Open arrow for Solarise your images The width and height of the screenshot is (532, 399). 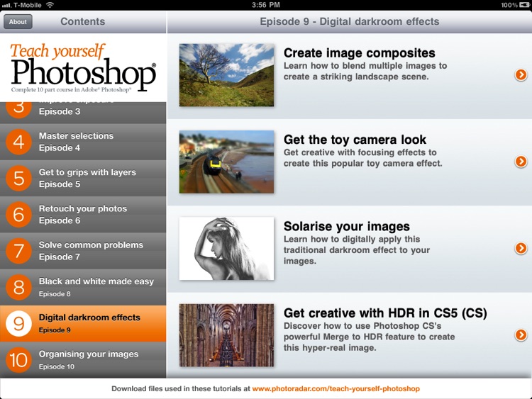521,248
